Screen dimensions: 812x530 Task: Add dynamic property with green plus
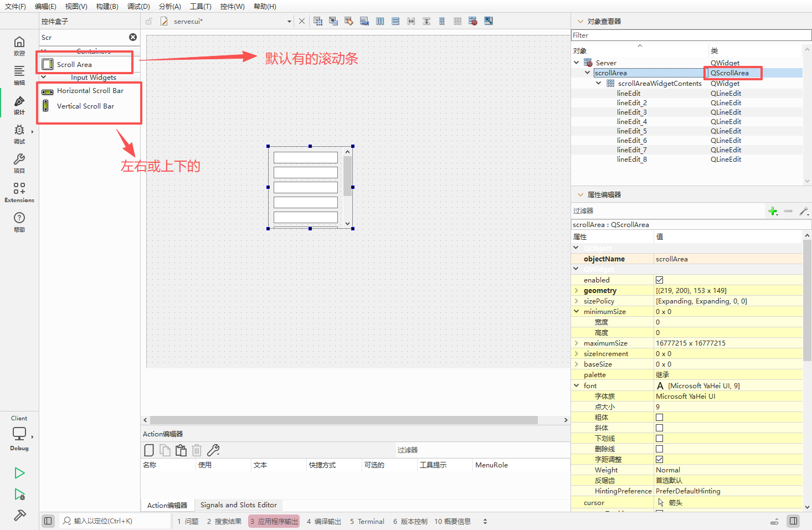pyautogui.click(x=773, y=211)
